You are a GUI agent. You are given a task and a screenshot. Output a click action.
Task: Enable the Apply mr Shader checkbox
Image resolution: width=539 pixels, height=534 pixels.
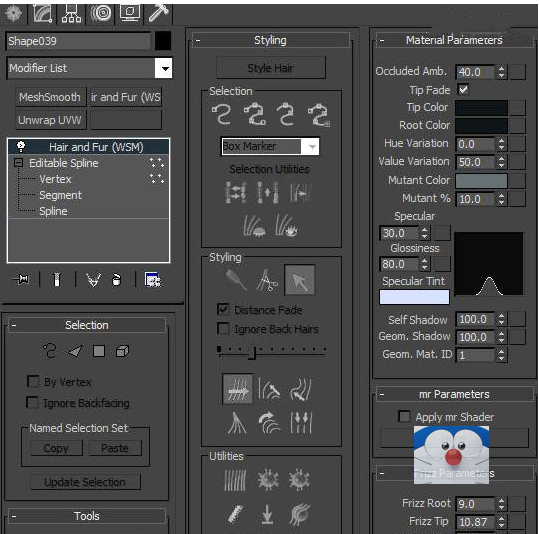click(404, 416)
